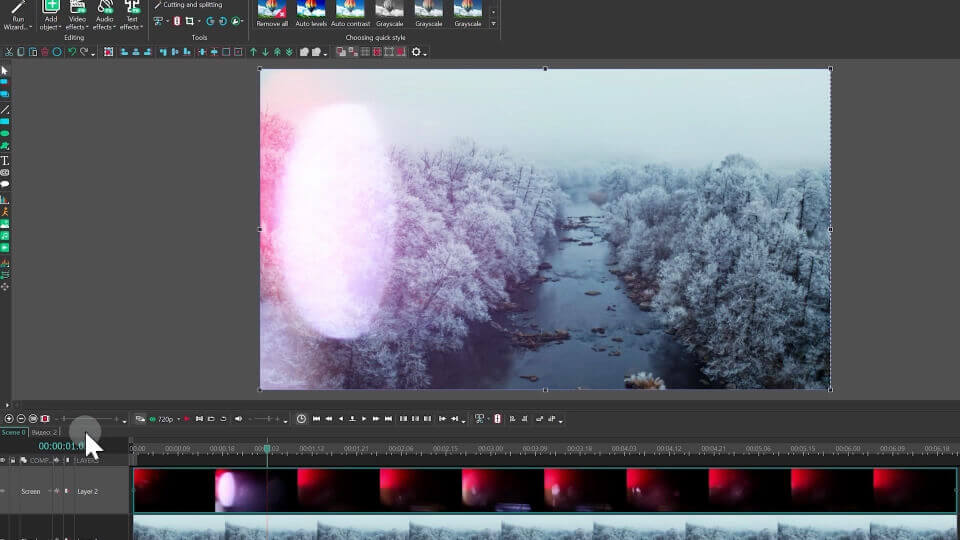Apply the Auto contrast quick style
The width and height of the screenshot is (960, 540).
click(350, 11)
